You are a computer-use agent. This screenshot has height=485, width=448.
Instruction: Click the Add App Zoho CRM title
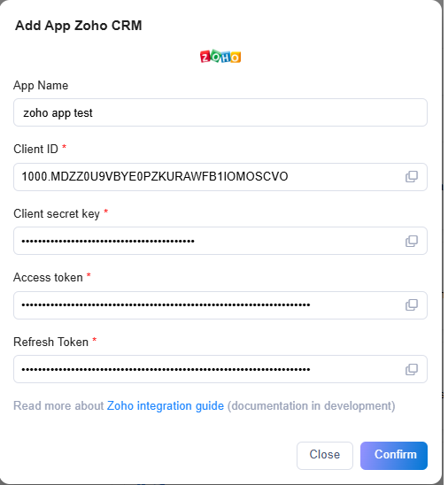coord(79,26)
